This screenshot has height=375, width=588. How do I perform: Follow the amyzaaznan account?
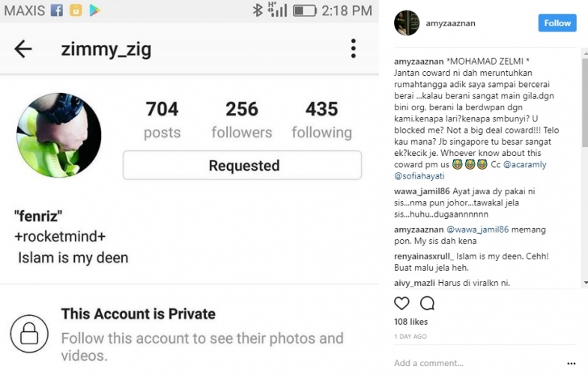coord(557,23)
